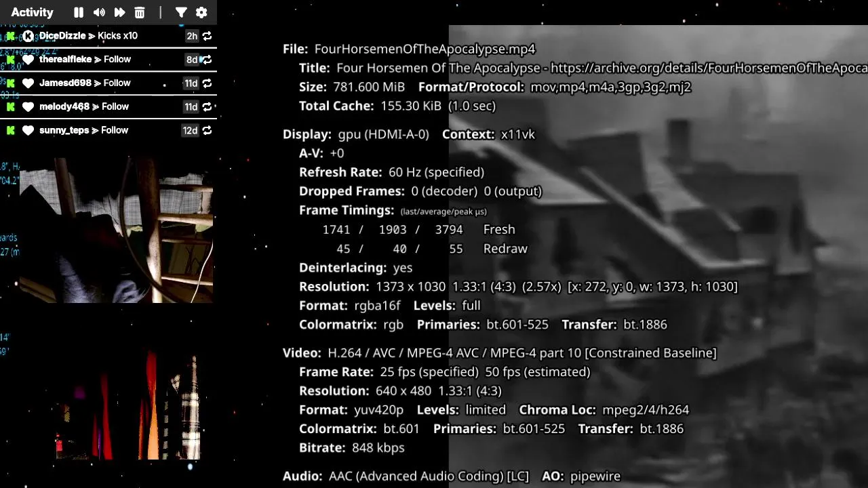868x488 pixels.
Task: Click the x11vk context value
Action: [518, 134]
